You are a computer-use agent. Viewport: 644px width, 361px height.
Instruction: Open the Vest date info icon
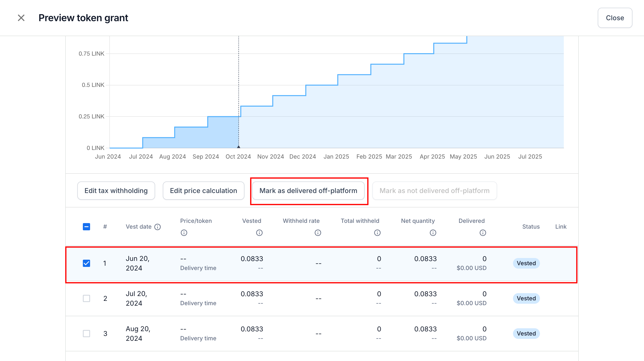158,227
